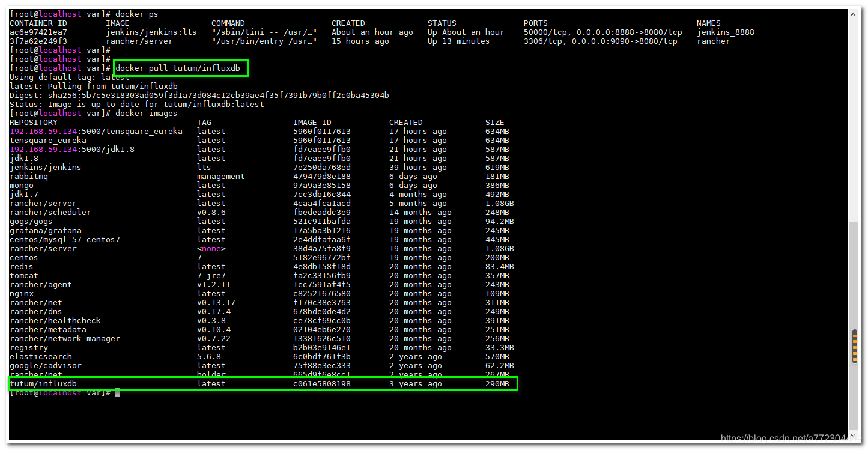The image size is (868, 450).
Task: Click the tomcat repository name
Action: 24,276
